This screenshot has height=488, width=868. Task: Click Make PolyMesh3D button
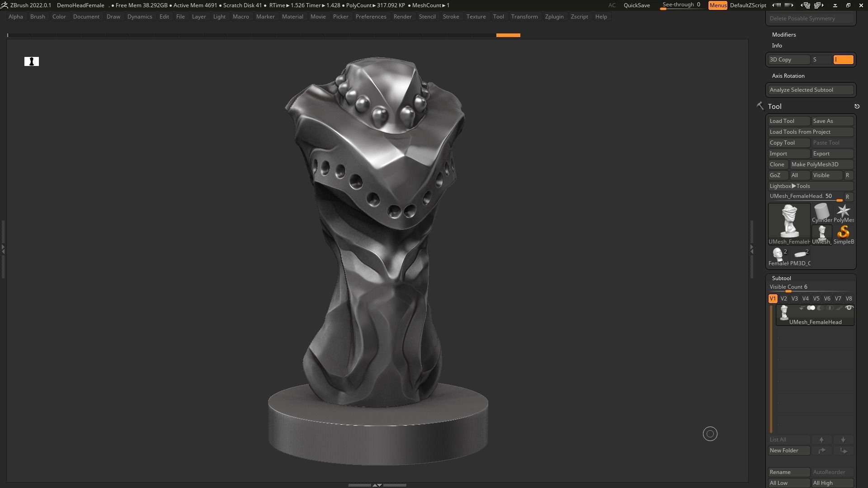[822, 164]
